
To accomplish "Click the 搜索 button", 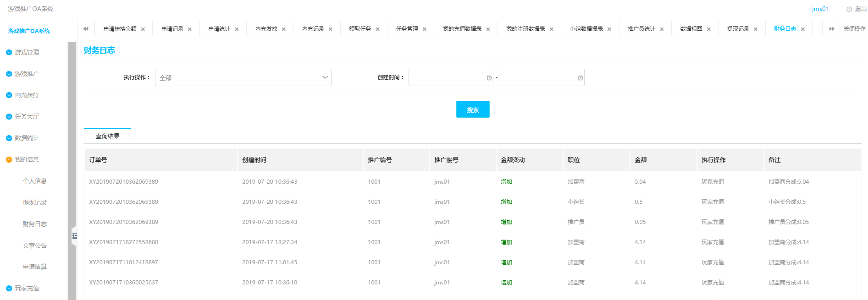I will pos(473,109).
